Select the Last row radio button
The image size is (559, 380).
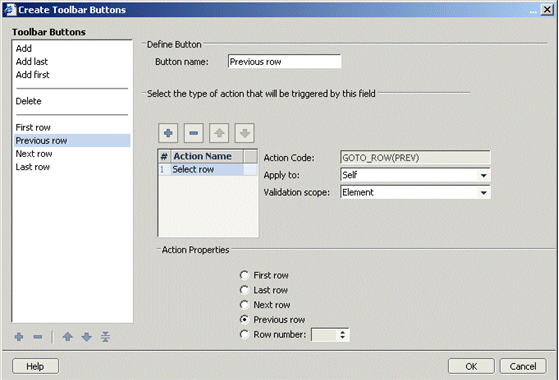[x=244, y=290]
